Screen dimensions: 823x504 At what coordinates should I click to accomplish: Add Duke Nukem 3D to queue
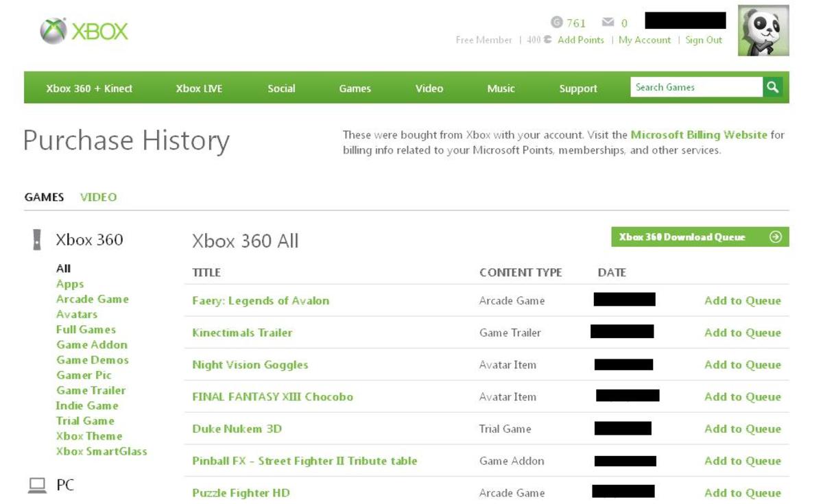tap(743, 429)
